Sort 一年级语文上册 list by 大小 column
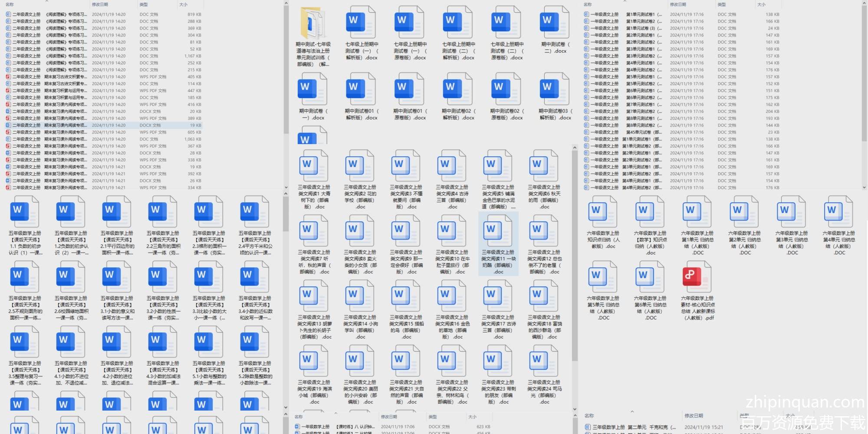Screen dimensions: 868x434 pos(761,4)
